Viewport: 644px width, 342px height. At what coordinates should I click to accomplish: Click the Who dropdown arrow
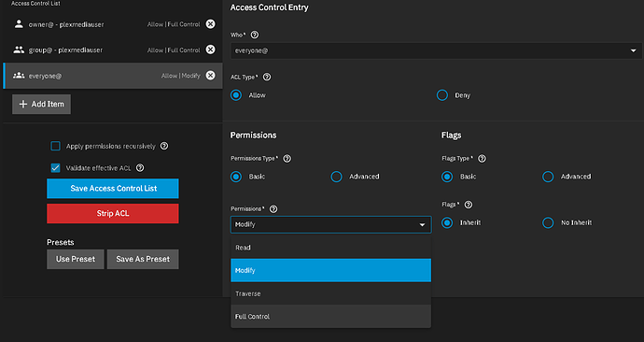(634, 50)
